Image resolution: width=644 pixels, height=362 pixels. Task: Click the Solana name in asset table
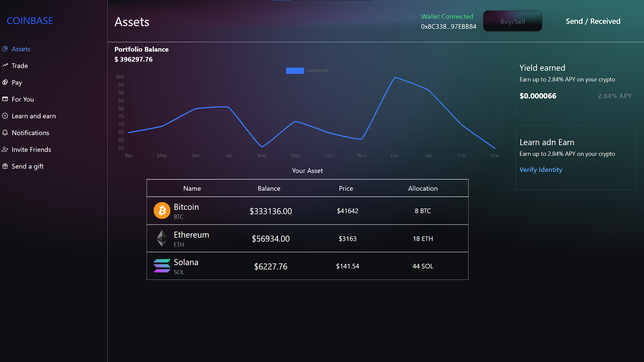pos(186,262)
